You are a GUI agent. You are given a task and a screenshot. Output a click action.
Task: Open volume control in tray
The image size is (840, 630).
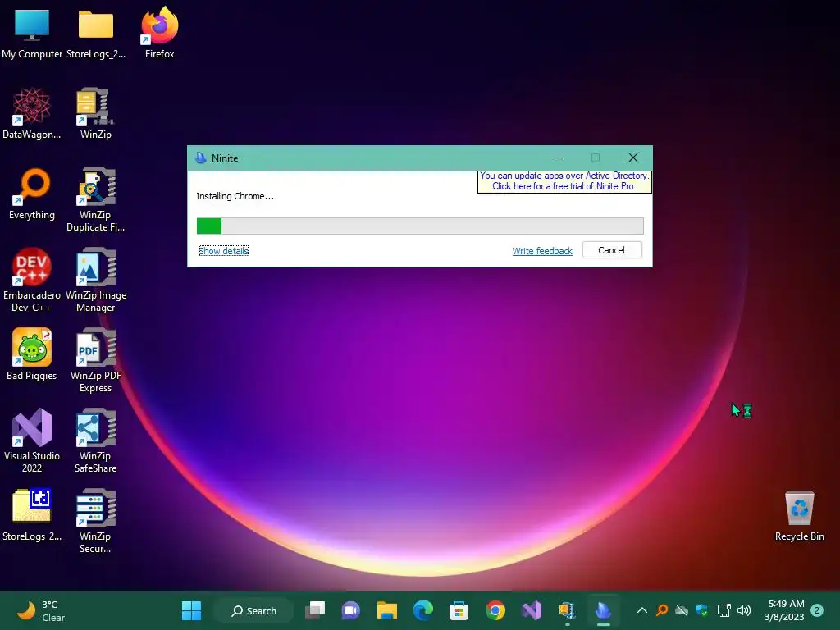pos(743,610)
